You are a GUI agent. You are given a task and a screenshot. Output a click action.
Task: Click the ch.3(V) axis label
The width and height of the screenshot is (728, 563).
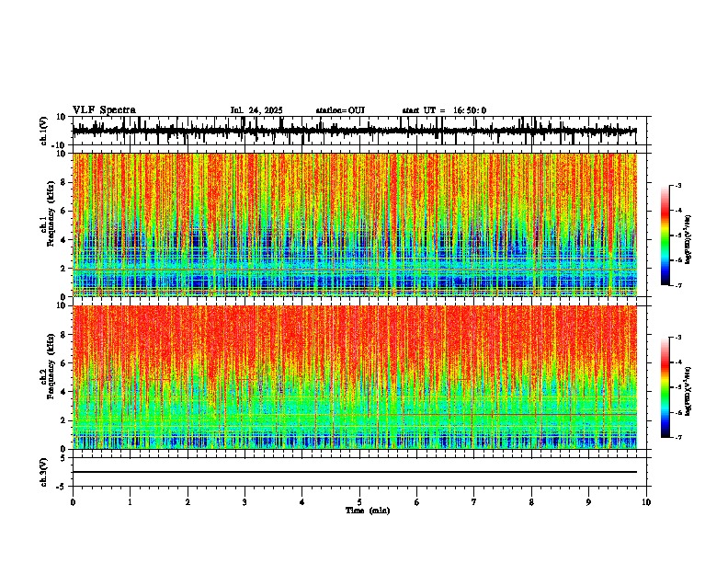44,472
